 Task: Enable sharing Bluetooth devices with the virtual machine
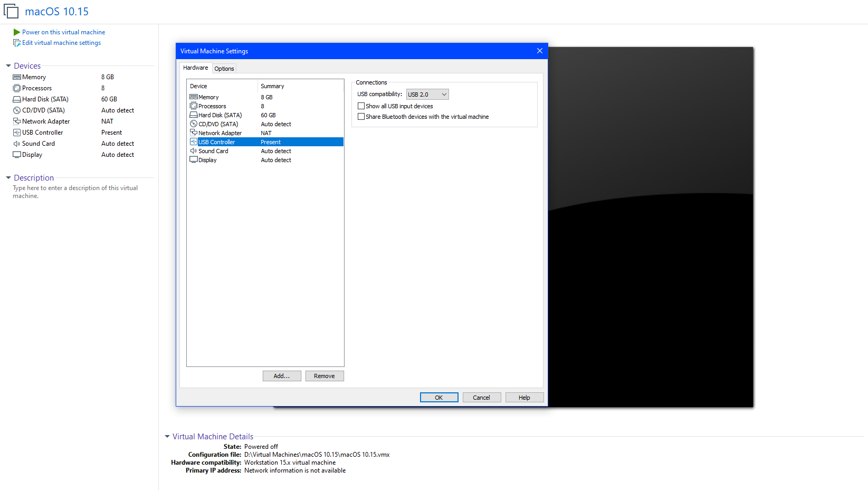pos(361,117)
